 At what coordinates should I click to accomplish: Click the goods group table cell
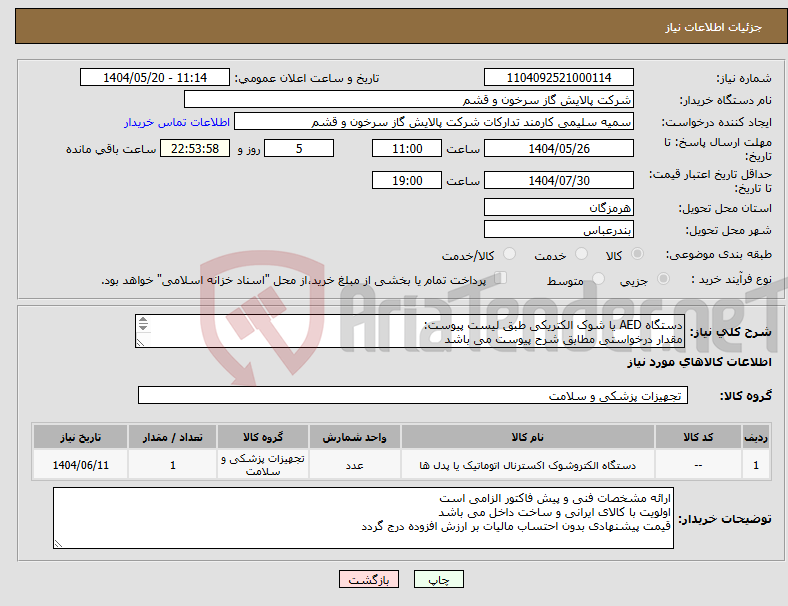tap(262, 465)
